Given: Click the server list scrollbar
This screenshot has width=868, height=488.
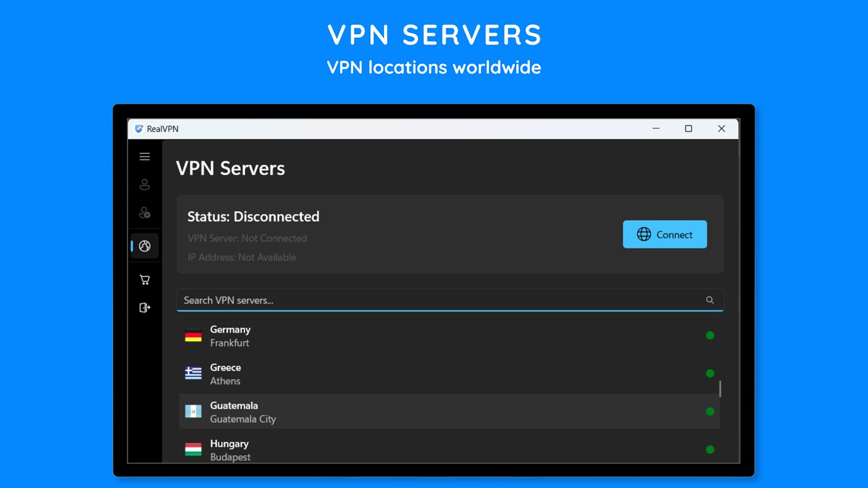Looking at the screenshot, I should (720, 388).
